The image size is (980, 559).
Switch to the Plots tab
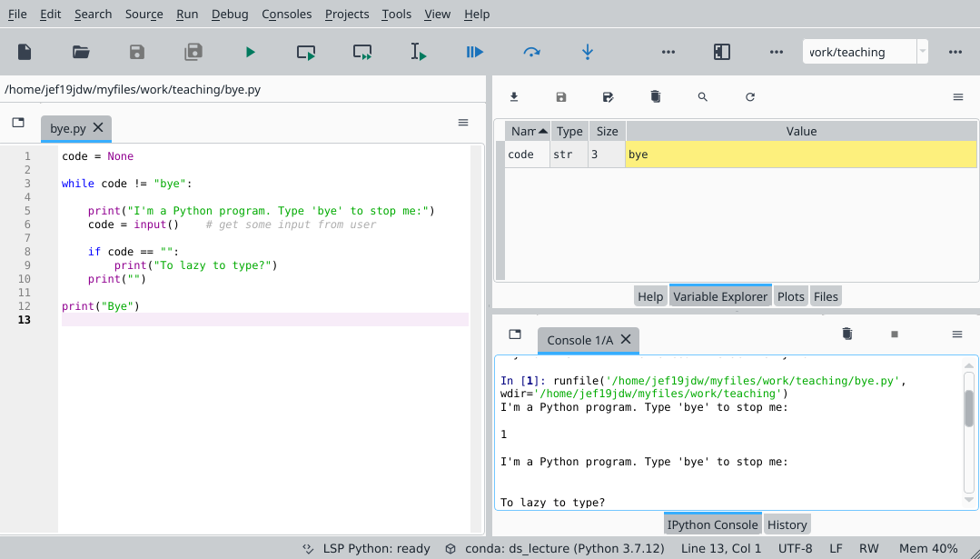tap(790, 295)
